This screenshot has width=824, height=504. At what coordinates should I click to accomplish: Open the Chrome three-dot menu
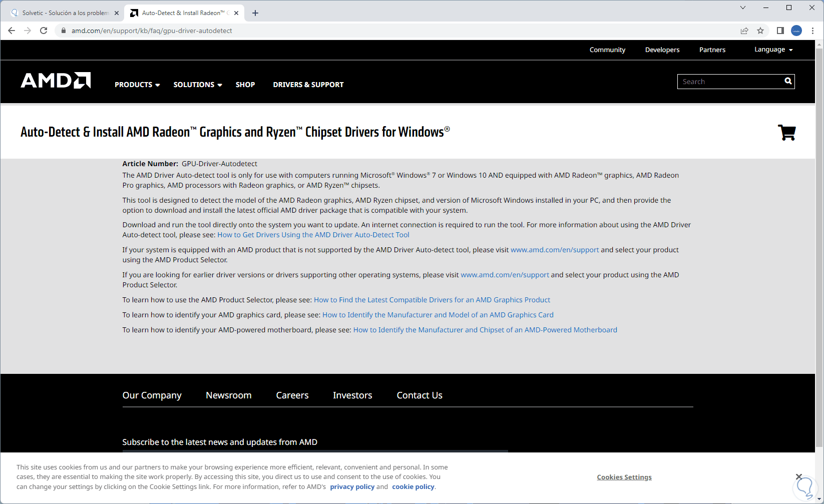pyautogui.click(x=812, y=31)
